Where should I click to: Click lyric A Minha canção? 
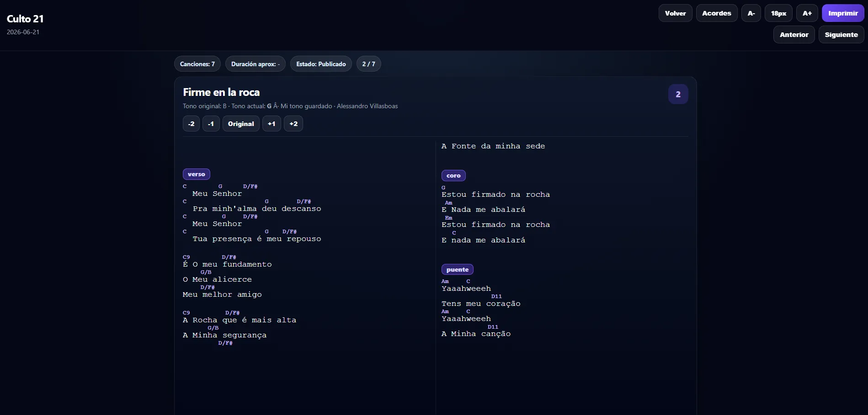click(x=476, y=334)
